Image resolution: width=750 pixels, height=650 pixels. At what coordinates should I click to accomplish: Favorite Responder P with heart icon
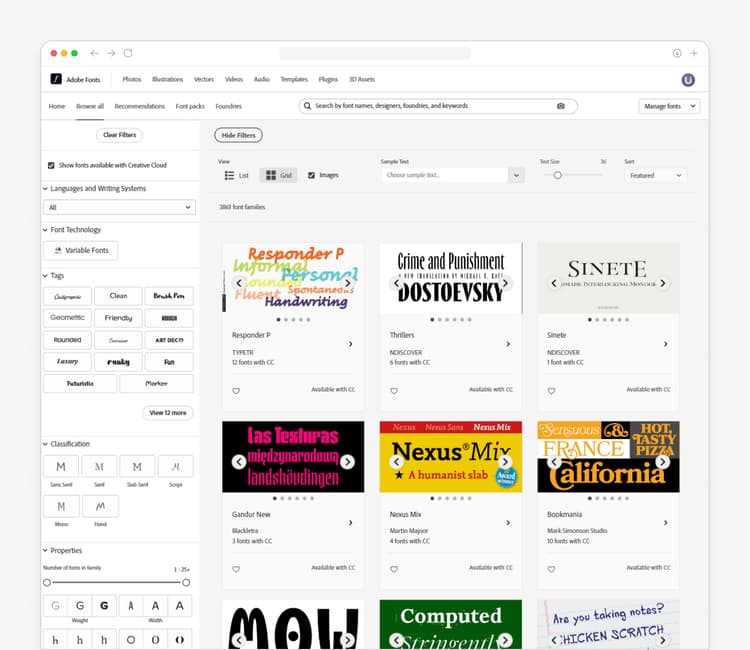[x=236, y=391]
